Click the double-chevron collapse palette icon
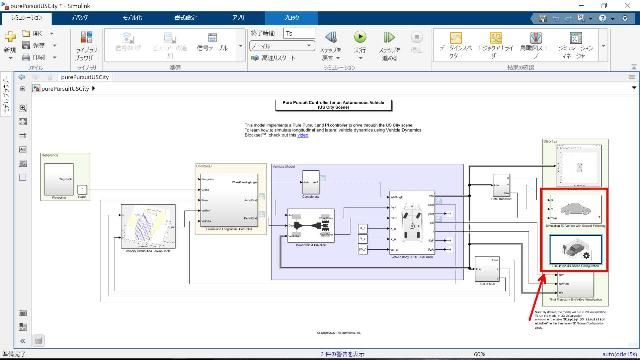The image size is (640, 360). click(x=23, y=340)
